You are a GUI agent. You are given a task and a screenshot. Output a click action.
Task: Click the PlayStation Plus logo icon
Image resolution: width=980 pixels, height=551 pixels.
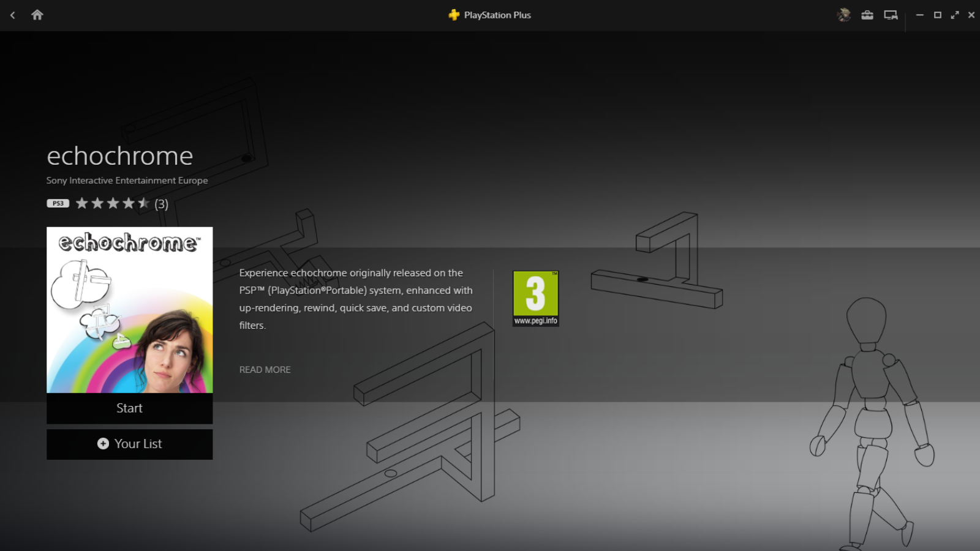454,15
